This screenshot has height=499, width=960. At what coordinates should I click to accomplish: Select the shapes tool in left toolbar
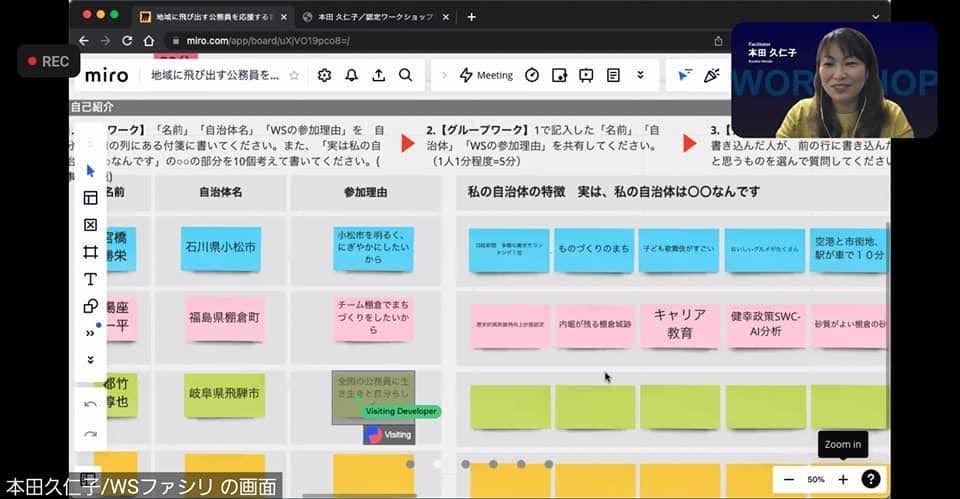tap(91, 306)
